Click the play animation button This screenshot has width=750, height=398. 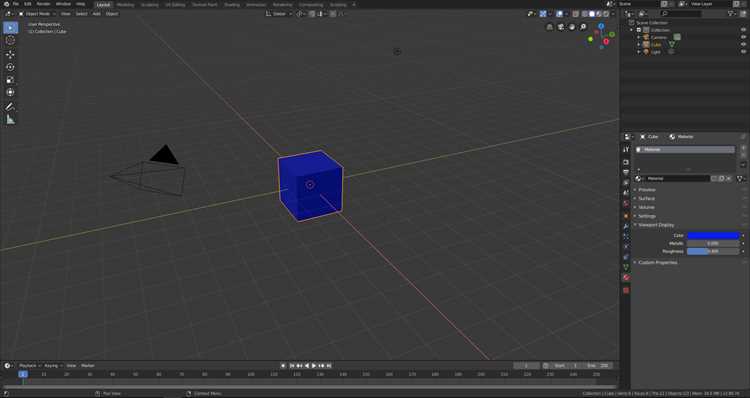click(314, 365)
